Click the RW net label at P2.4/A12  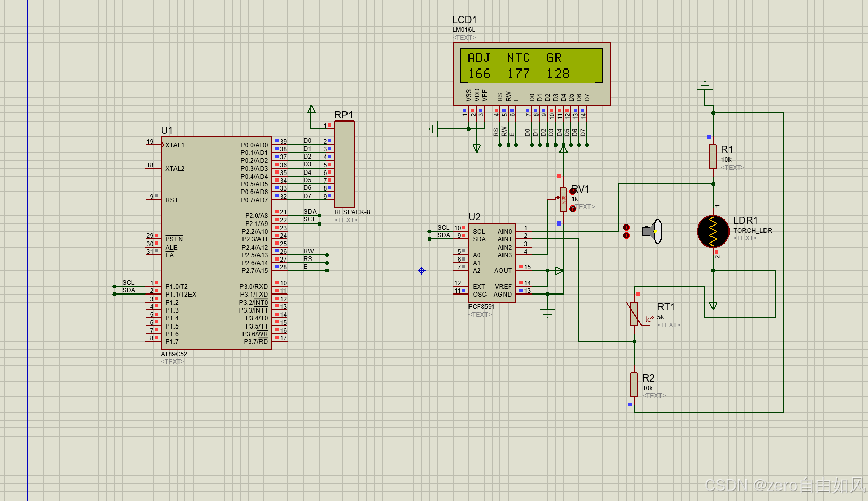pos(308,251)
